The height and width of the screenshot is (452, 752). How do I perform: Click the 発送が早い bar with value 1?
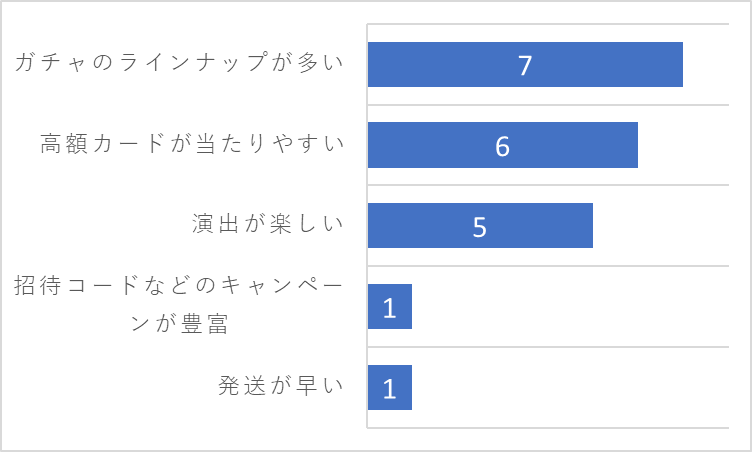coord(390,387)
